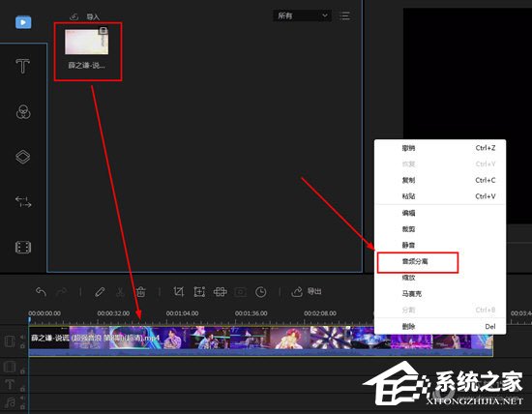Open the Media library tab icon

click(x=23, y=22)
